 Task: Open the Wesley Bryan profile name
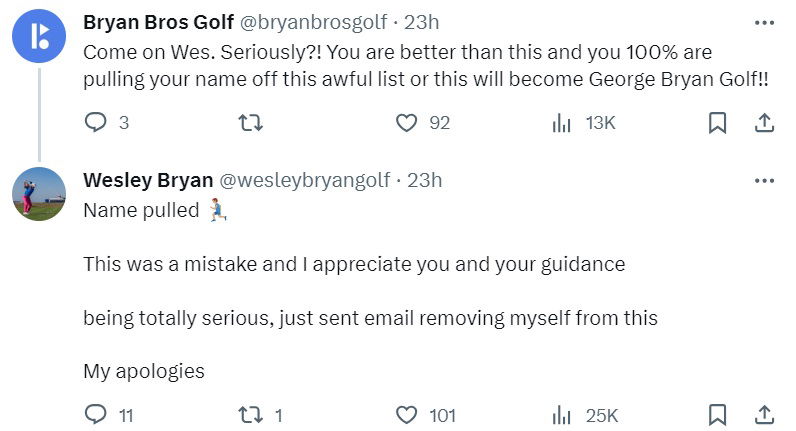point(147,181)
